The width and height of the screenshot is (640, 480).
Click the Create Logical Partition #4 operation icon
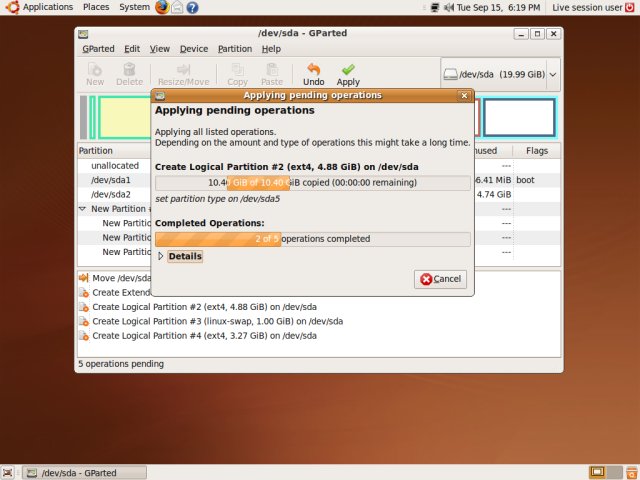click(84, 336)
